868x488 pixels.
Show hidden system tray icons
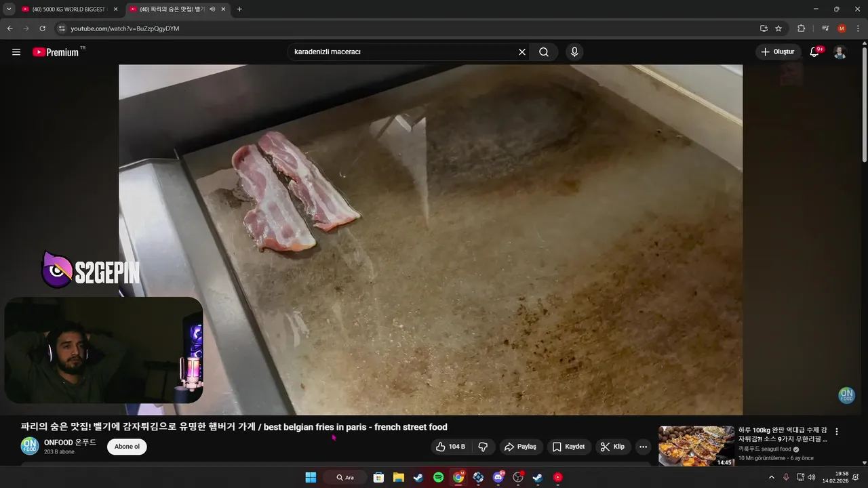771,477
